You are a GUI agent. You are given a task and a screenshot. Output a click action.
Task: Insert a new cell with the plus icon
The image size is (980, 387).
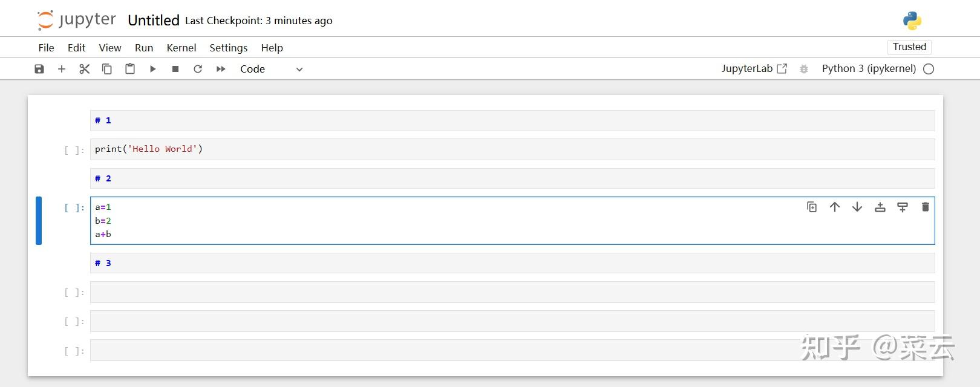62,69
